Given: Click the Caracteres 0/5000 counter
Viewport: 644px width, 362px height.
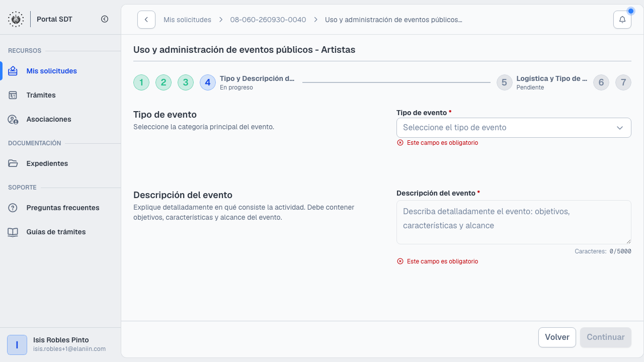Looking at the screenshot, I should click(603, 251).
